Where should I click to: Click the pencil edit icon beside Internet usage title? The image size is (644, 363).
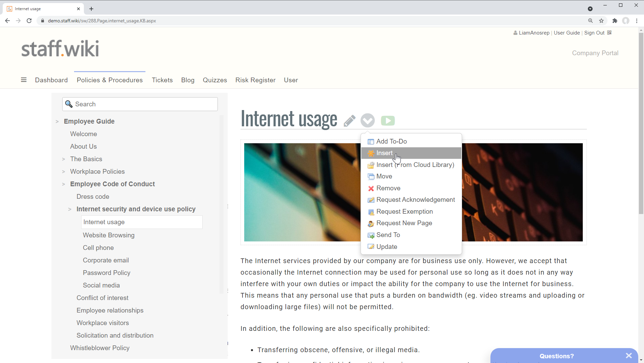click(x=349, y=121)
